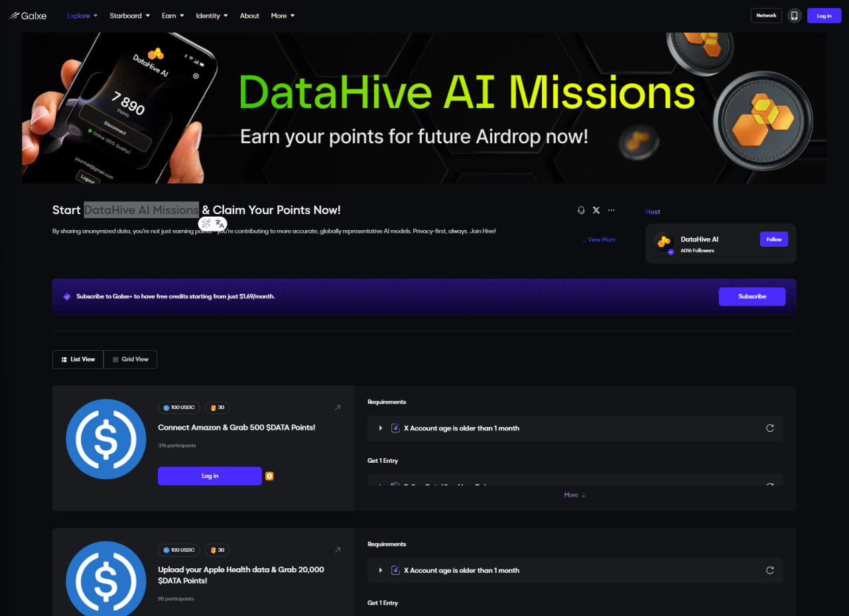Open Connect Amazon & Grab 500 $DATA Points title

(237, 428)
